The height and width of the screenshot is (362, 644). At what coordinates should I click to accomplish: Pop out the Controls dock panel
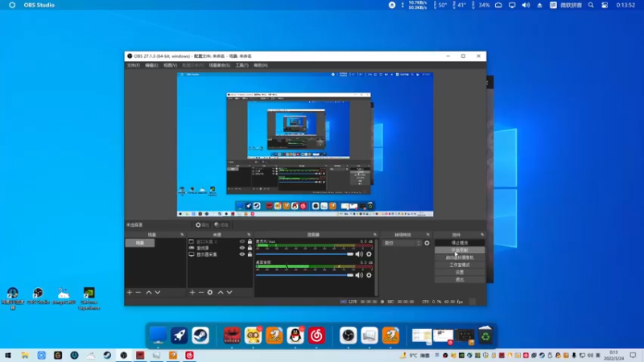coord(482,235)
